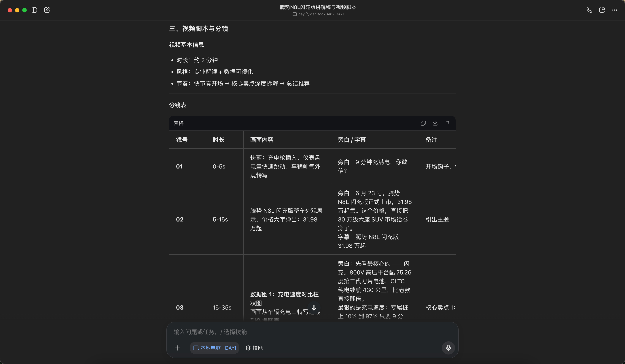The image size is (625, 364).
Task: Click the dayi的MacBook Air · DAYI subtitle
Action: (x=318, y=14)
